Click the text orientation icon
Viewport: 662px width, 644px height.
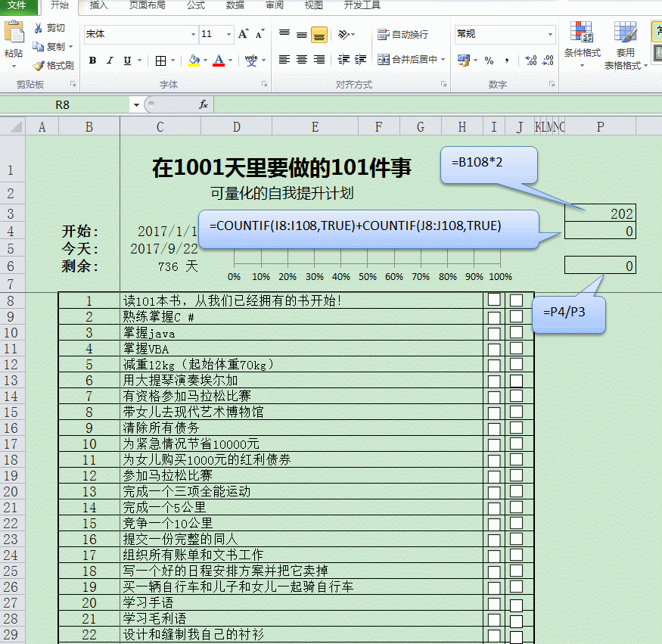[x=343, y=34]
